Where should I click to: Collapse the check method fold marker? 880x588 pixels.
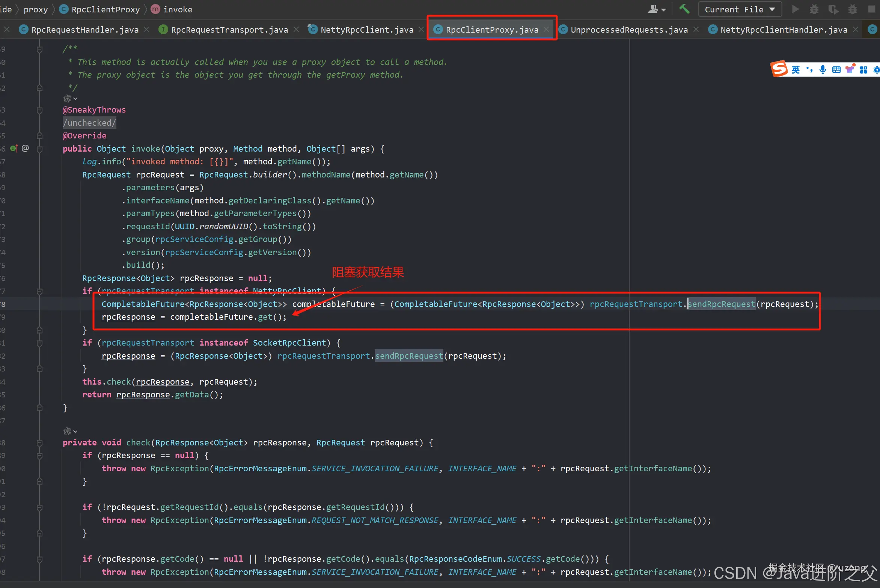tap(39, 443)
